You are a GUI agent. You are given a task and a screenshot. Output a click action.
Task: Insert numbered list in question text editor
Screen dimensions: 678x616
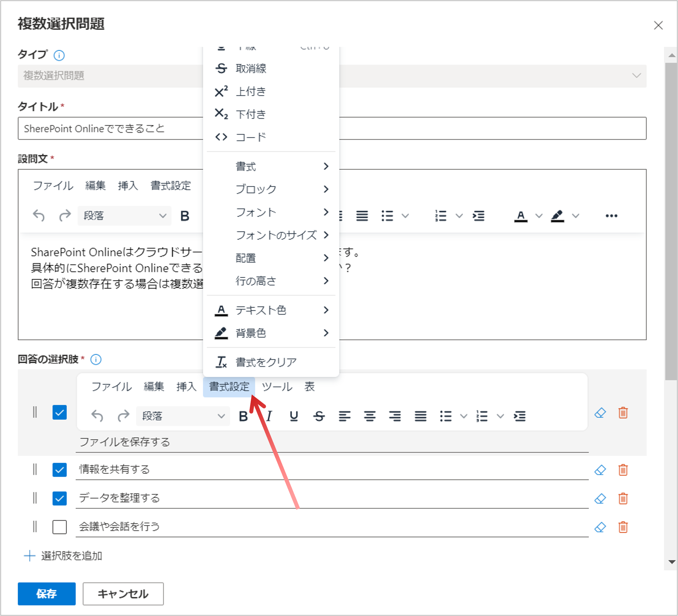pos(441,216)
